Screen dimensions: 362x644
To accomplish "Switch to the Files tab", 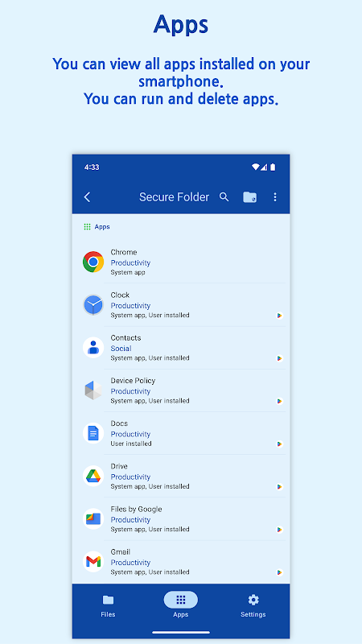I will point(108,605).
